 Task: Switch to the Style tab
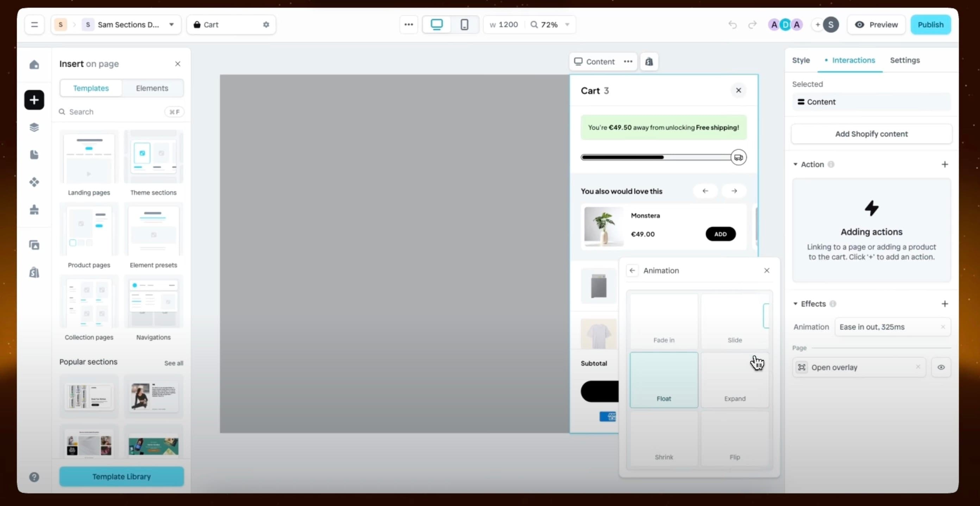pyautogui.click(x=801, y=60)
